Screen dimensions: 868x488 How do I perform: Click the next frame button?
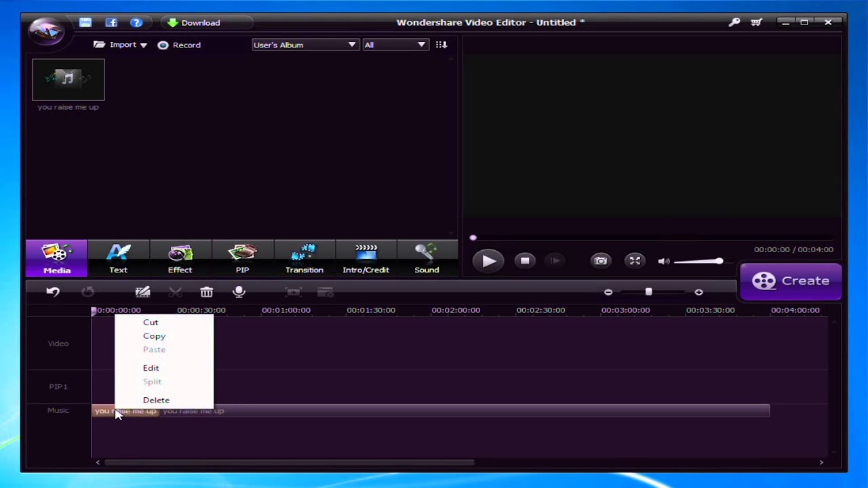(555, 261)
